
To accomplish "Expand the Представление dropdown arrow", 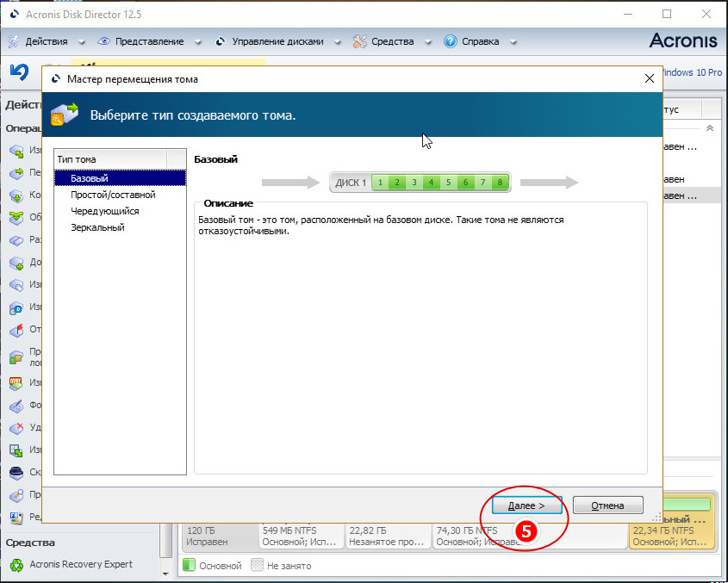I will [x=197, y=41].
